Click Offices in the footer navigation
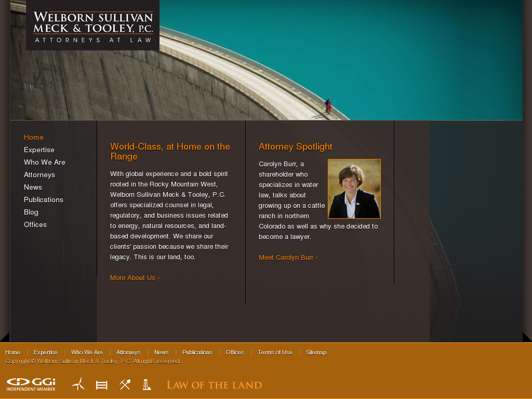This screenshot has width=532, height=399. point(235,353)
